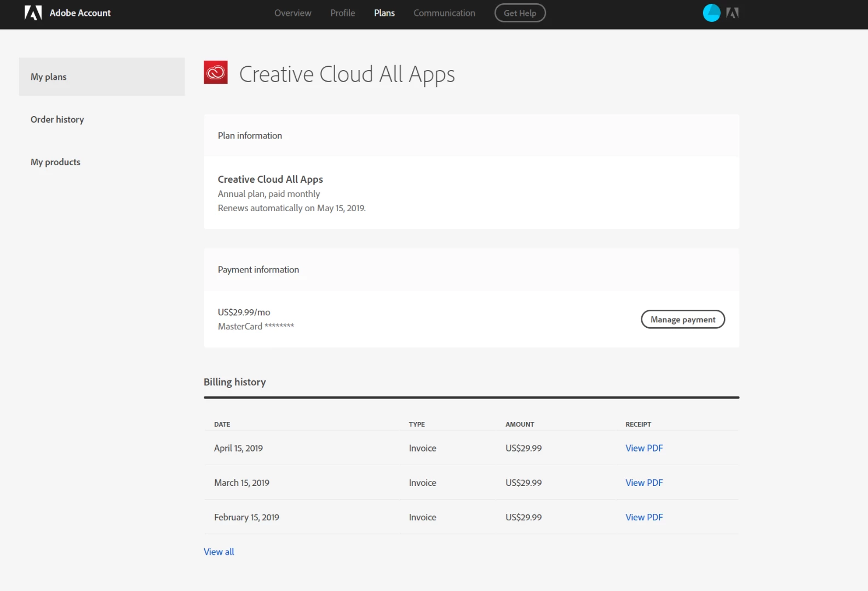868x591 pixels.
Task: Click the Get Help button
Action: click(x=520, y=13)
